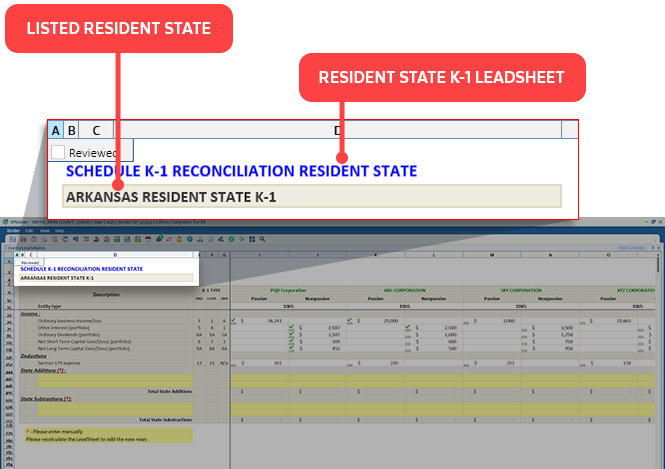Screen dimensions: 665x469
Task: Click the Section 179 expense row label
Action: [59, 363]
